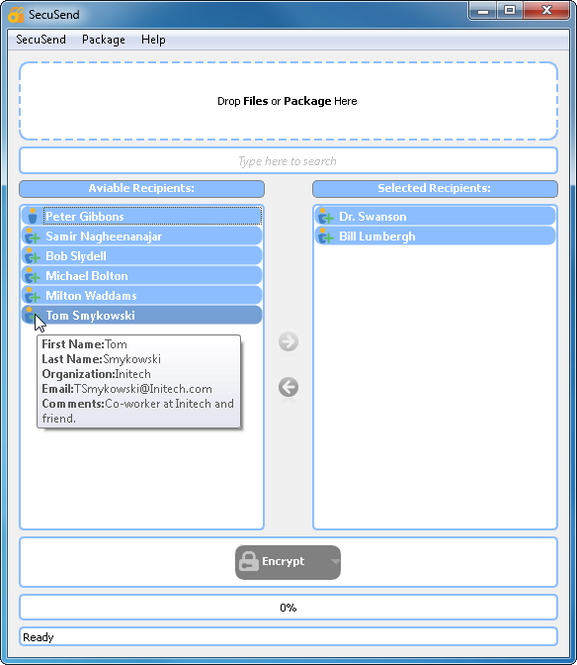Click the right arrow to add recipient

pos(288,342)
